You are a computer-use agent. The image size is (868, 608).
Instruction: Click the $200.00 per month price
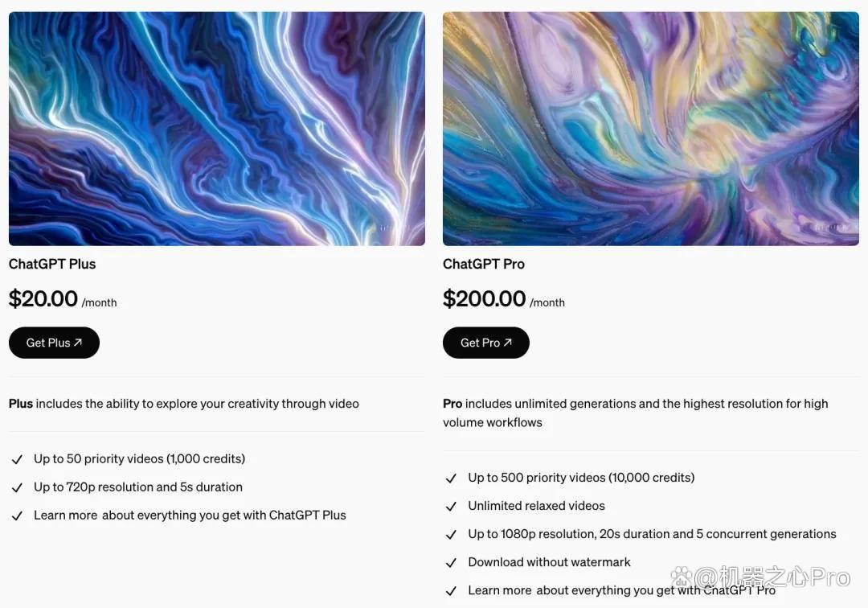[x=504, y=299]
